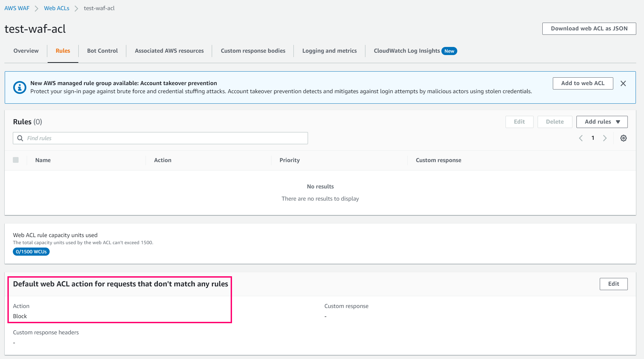Focus the Find rules search field

(x=160, y=138)
